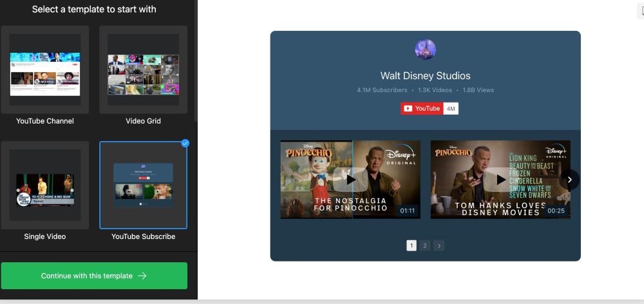Click the device icon at top right
Image resolution: width=644 pixels, height=304 pixels.
[641, 11]
